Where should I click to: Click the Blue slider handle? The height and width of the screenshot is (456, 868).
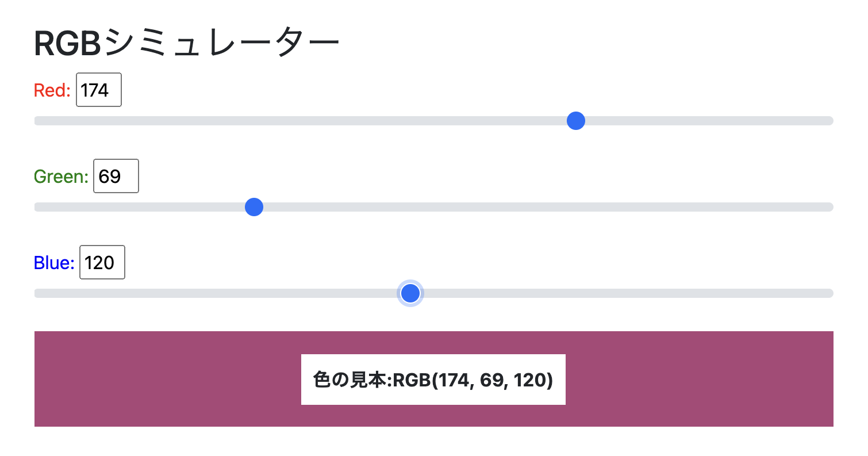pyautogui.click(x=410, y=293)
